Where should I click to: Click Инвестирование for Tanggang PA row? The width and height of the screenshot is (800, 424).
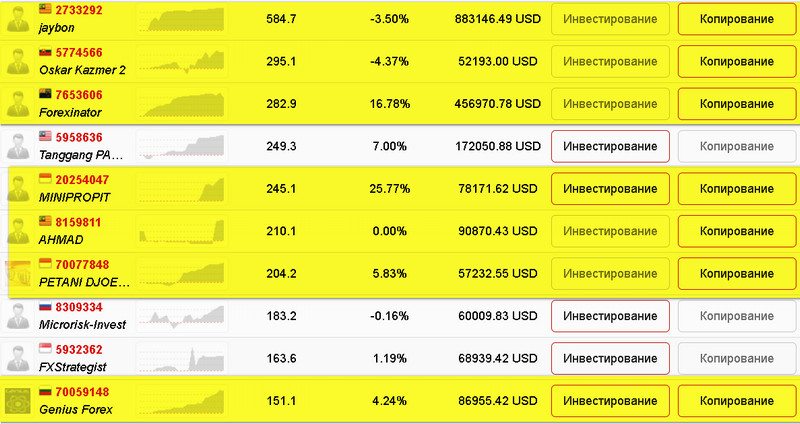610,146
